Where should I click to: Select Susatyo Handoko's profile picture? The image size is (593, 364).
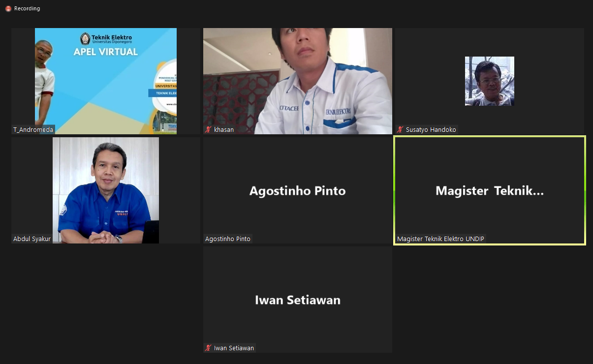pyautogui.click(x=489, y=81)
